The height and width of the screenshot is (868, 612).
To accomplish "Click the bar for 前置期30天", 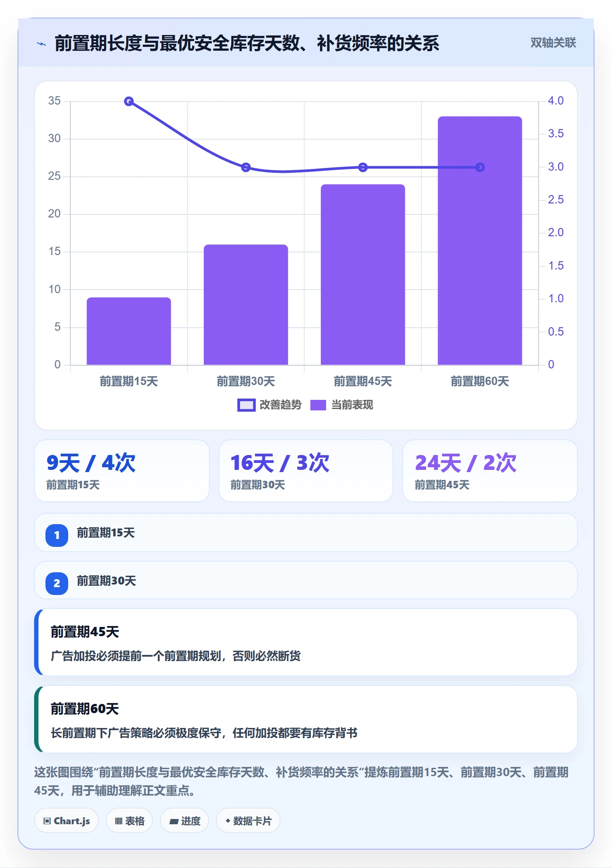I will (246, 304).
